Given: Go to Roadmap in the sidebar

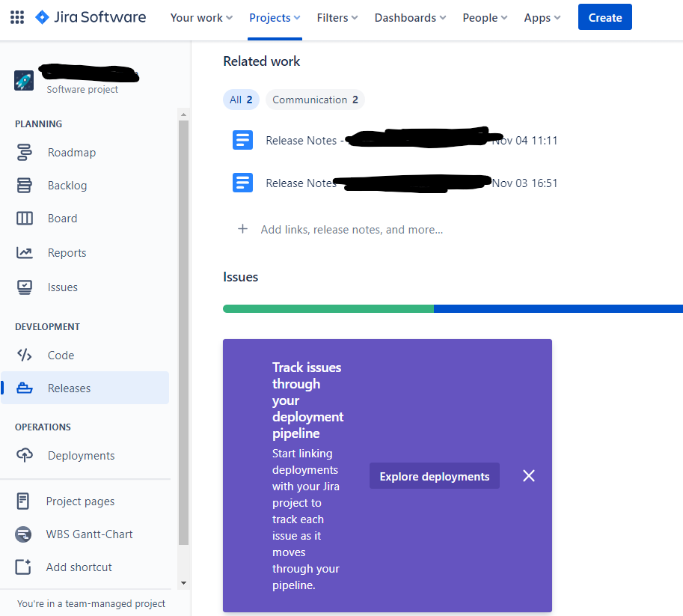Looking at the screenshot, I should tap(85, 153).
